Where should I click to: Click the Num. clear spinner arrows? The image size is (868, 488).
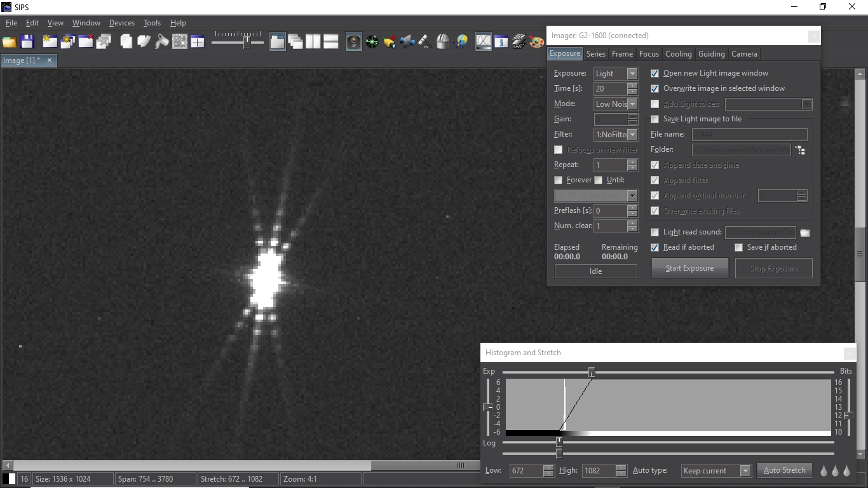click(x=632, y=226)
